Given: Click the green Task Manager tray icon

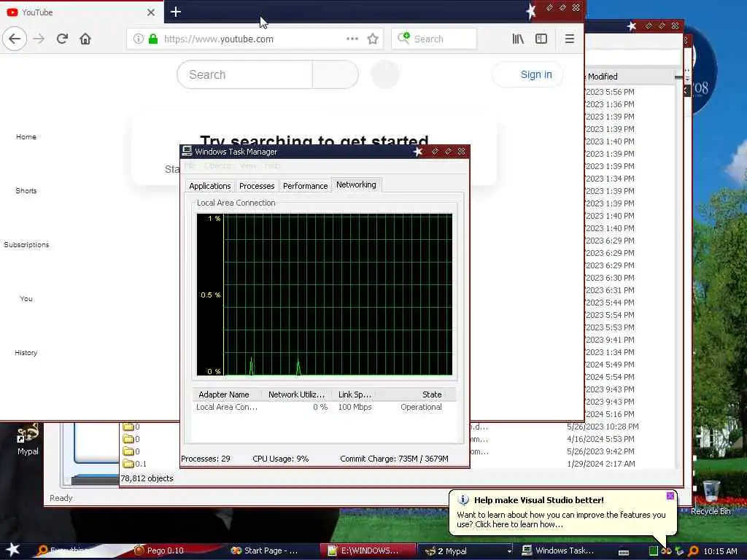Looking at the screenshot, I should tap(653, 551).
